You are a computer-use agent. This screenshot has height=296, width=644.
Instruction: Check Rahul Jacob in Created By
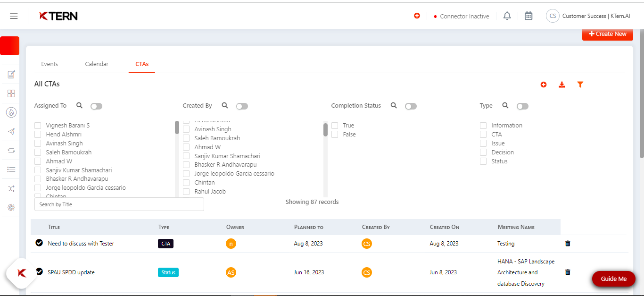tap(186, 192)
